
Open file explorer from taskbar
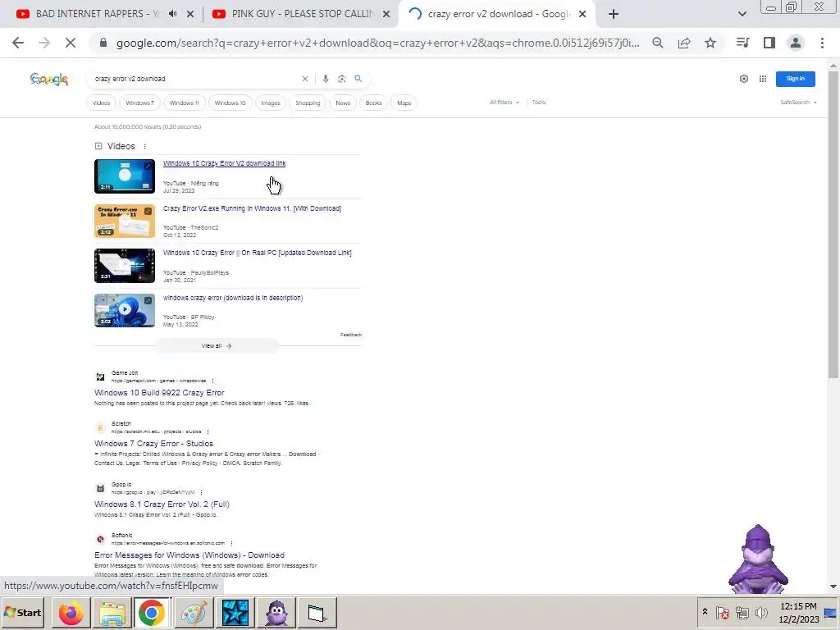coord(112,613)
